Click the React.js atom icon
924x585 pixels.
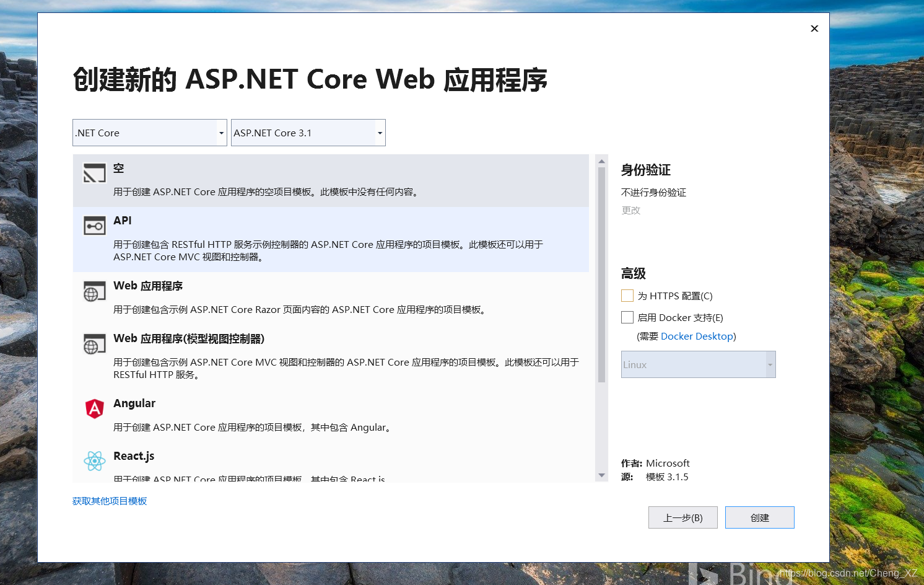(x=95, y=461)
